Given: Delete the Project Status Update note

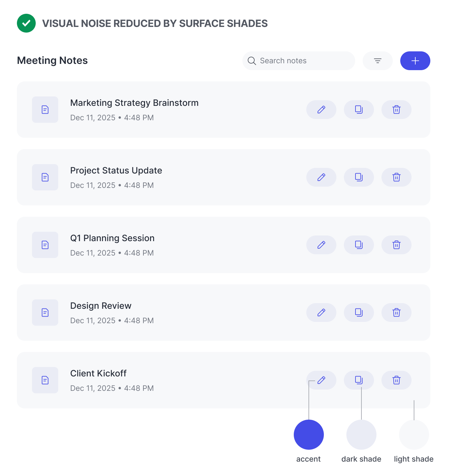Looking at the screenshot, I should click(396, 177).
